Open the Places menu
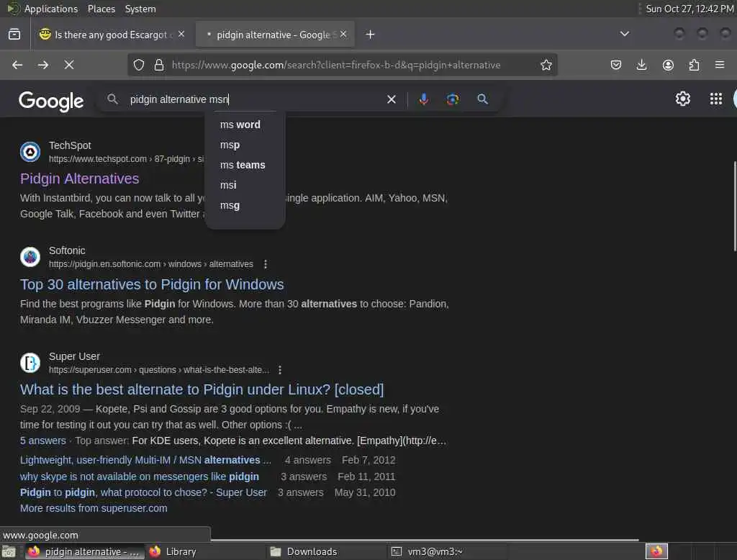The height and width of the screenshot is (560, 737). pyautogui.click(x=101, y=9)
